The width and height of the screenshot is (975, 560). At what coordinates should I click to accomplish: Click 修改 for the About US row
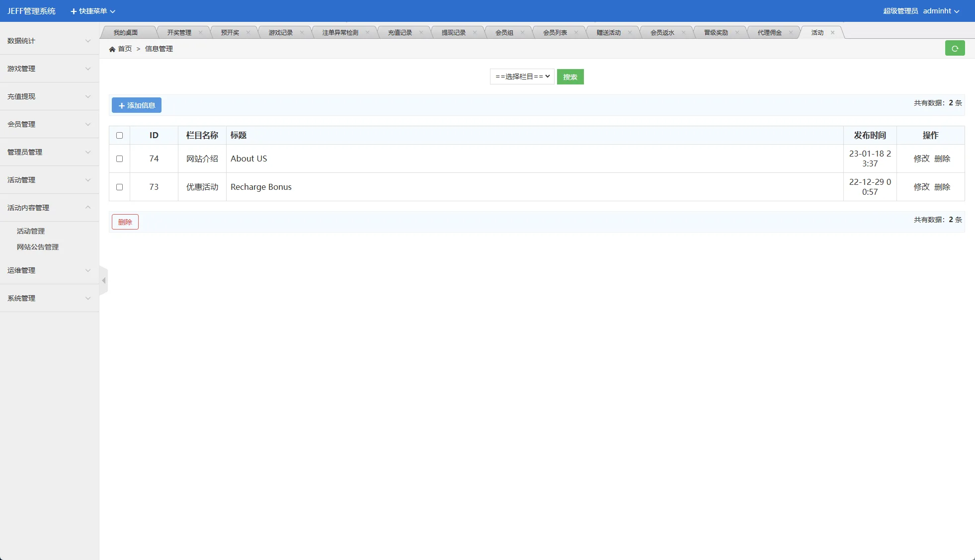click(921, 159)
